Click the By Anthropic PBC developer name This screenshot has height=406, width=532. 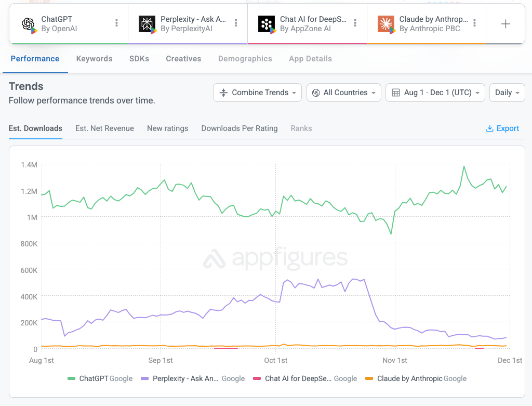tap(430, 29)
